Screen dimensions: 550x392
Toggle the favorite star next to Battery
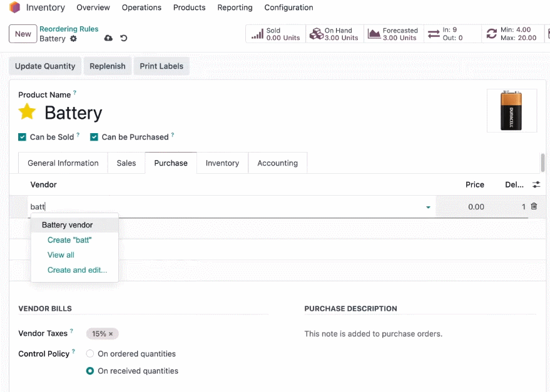click(x=27, y=112)
